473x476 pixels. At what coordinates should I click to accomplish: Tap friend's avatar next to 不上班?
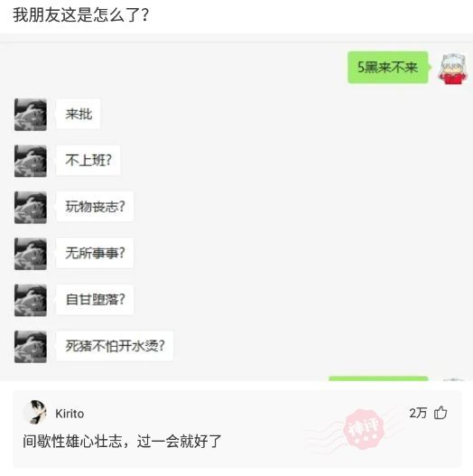[x=31, y=161]
